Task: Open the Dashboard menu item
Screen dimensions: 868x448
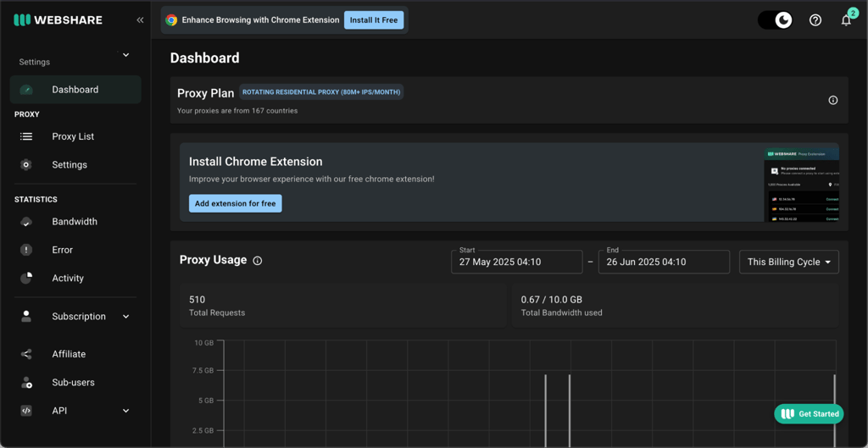Action: click(x=75, y=90)
